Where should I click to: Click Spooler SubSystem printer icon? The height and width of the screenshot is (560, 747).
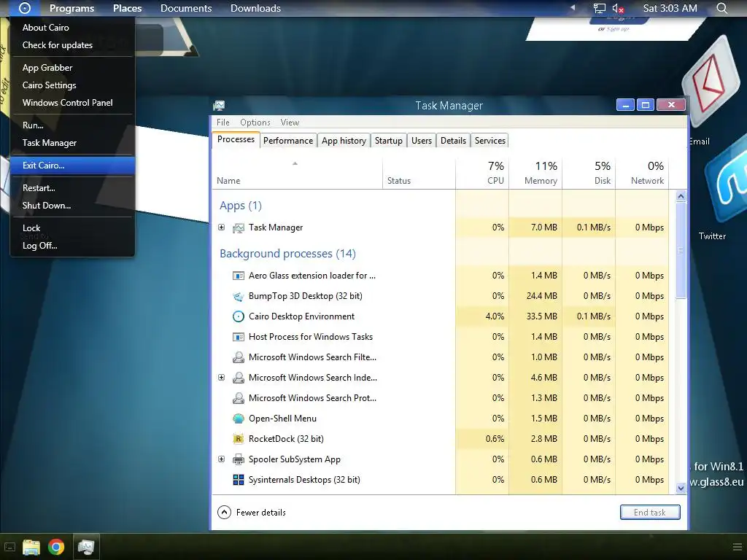[239, 459]
